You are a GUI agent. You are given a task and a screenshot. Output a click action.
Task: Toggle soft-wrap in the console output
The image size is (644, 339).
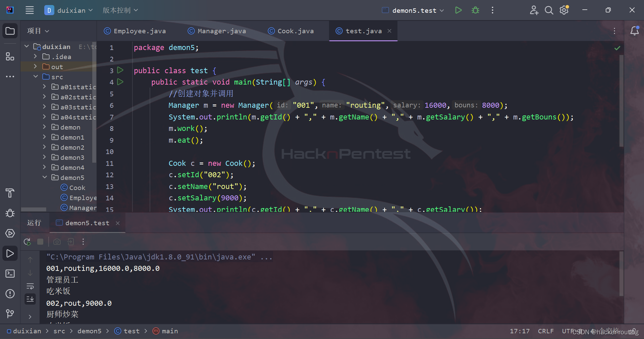[x=30, y=286]
